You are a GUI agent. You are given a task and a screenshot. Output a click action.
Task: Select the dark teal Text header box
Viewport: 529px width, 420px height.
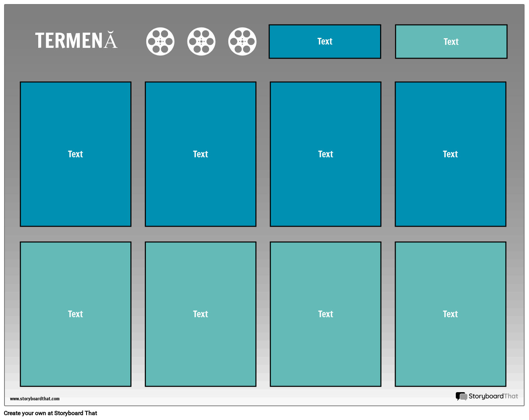point(325,41)
